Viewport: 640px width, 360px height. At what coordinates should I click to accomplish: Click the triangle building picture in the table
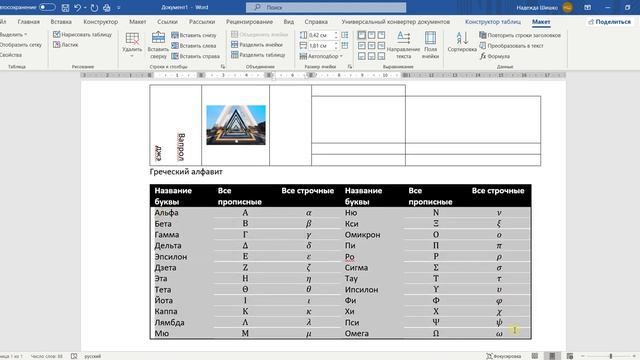236,125
